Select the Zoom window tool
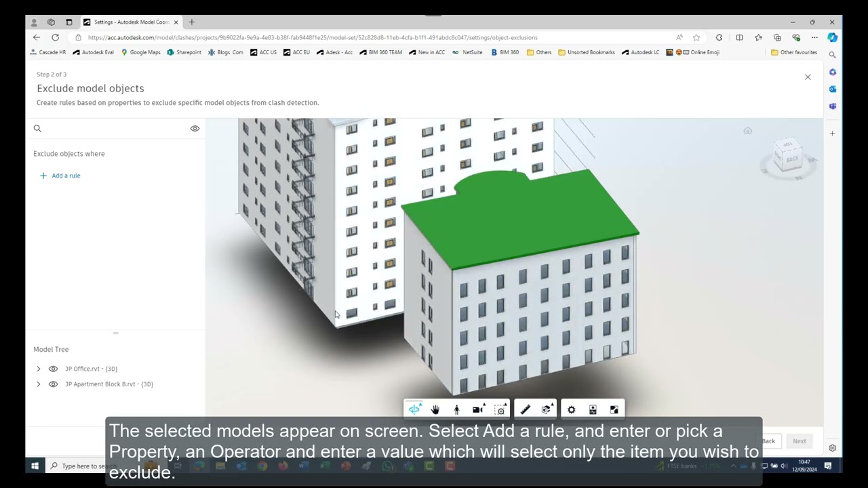The image size is (868, 488). pos(500,409)
